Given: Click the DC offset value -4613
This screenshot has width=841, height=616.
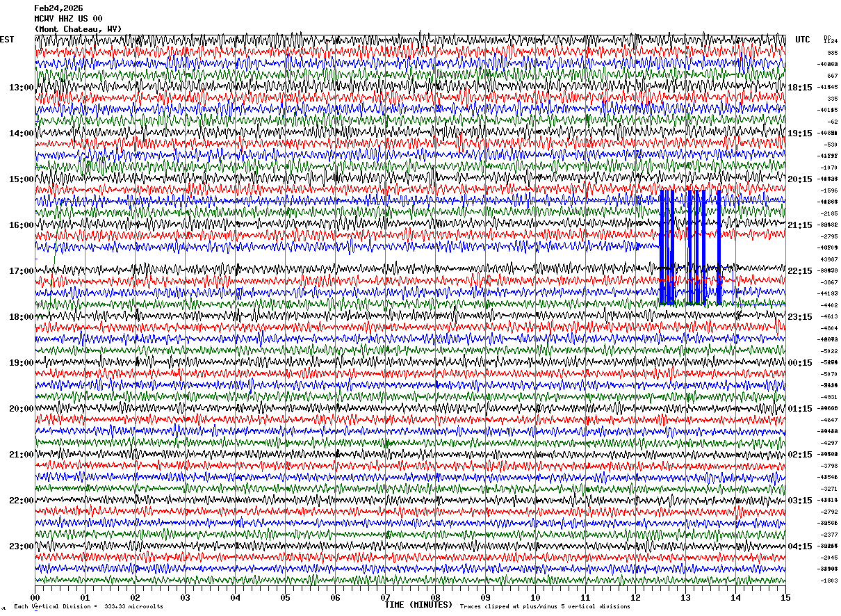Looking at the screenshot, I should tap(830, 316).
